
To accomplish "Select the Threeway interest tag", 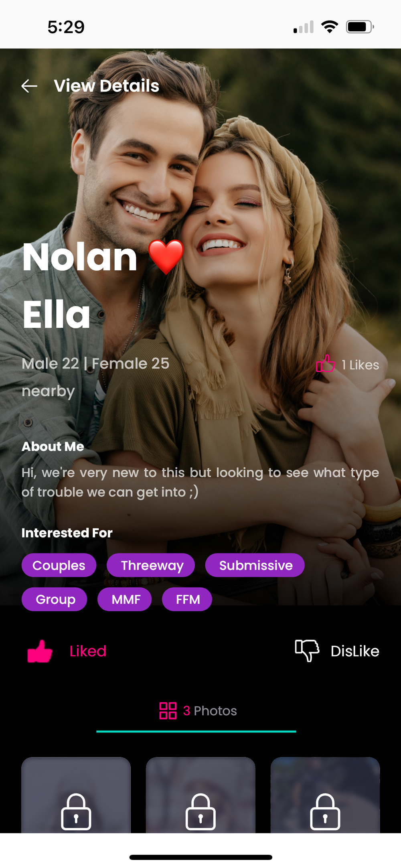I will point(151,565).
